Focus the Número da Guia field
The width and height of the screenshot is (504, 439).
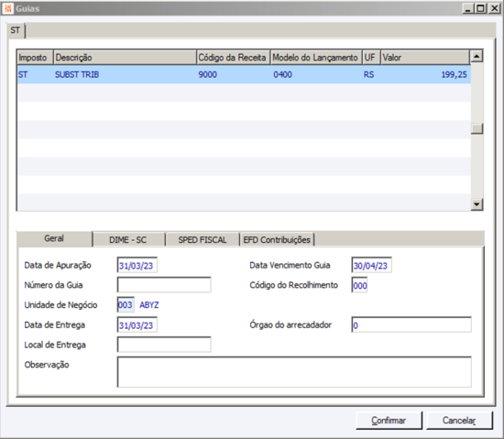[164, 285]
